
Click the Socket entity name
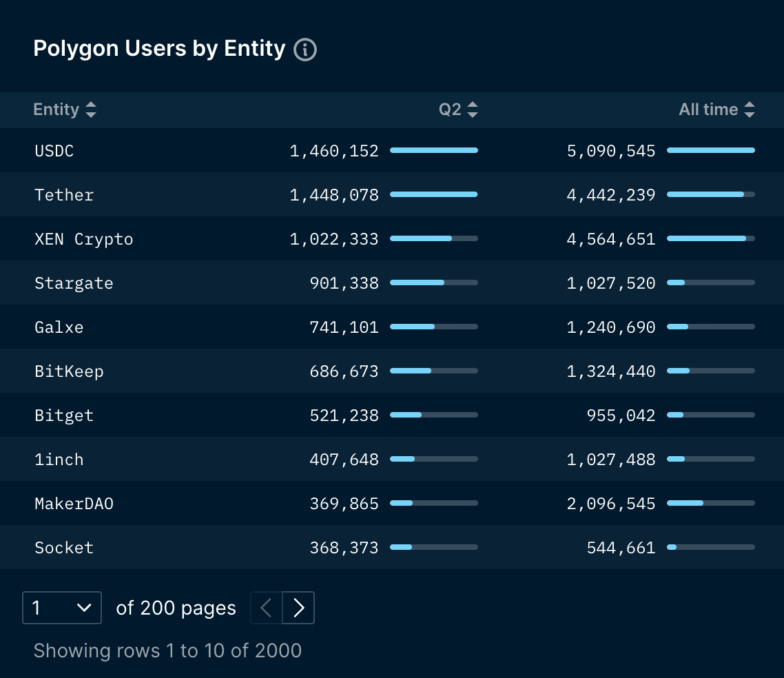(x=64, y=547)
